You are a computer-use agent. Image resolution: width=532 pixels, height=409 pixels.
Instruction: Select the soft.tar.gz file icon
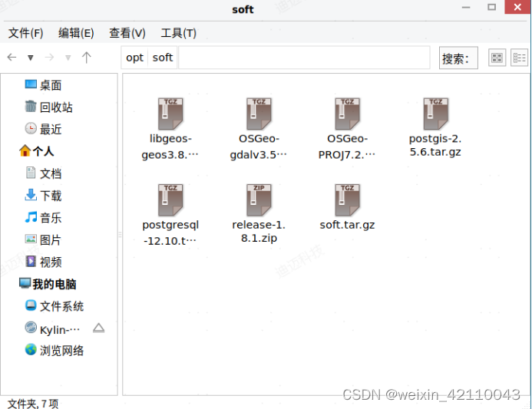[347, 200]
